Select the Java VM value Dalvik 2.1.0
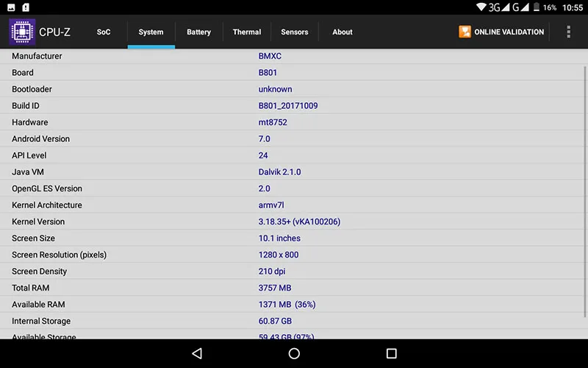 click(279, 171)
